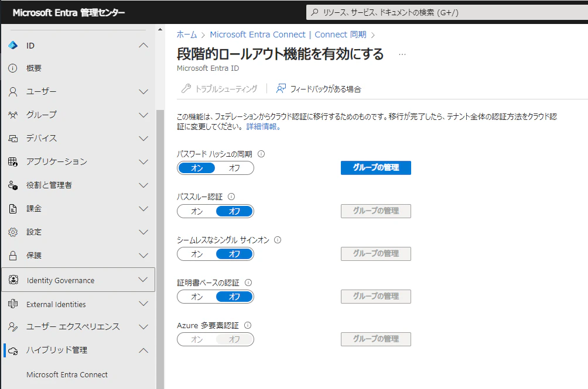Click the External Identities icon
This screenshot has height=389, width=588.
click(13, 304)
